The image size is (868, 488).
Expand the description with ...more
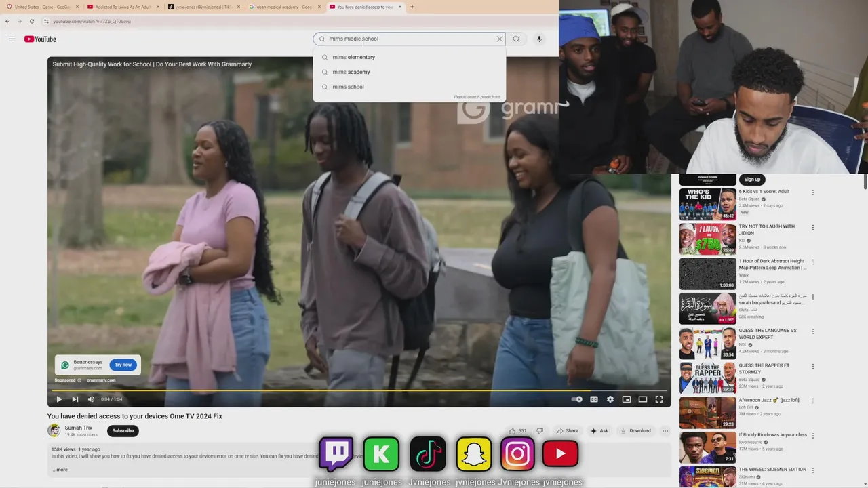(60, 470)
